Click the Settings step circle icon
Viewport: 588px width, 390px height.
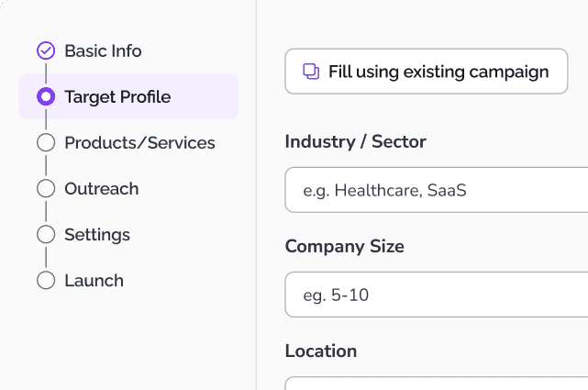tap(46, 234)
